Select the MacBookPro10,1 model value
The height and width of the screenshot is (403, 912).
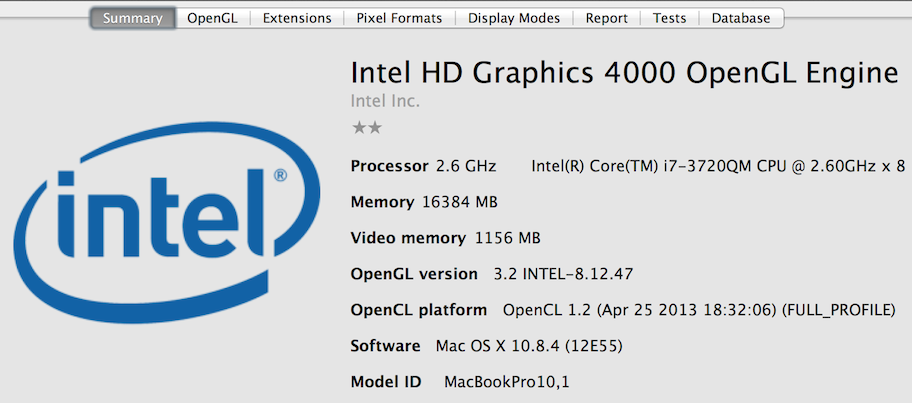click(x=507, y=382)
